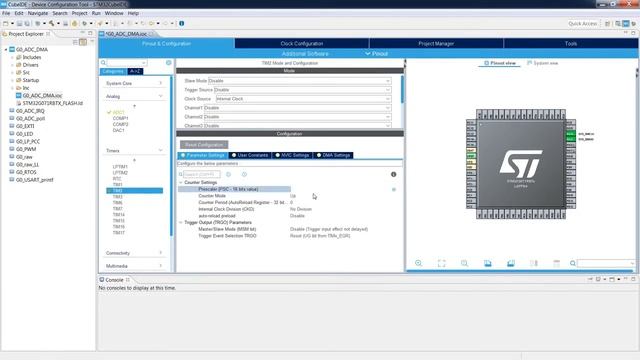Select the DMA Settings tab
The height and width of the screenshot is (360, 640).
point(333,155)
